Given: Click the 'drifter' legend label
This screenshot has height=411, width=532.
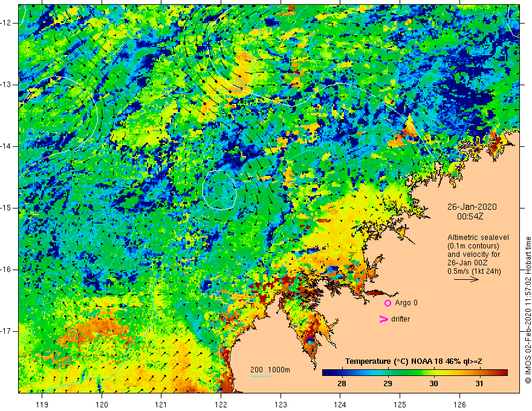Looking at the screenshot, I should [400, 319].
